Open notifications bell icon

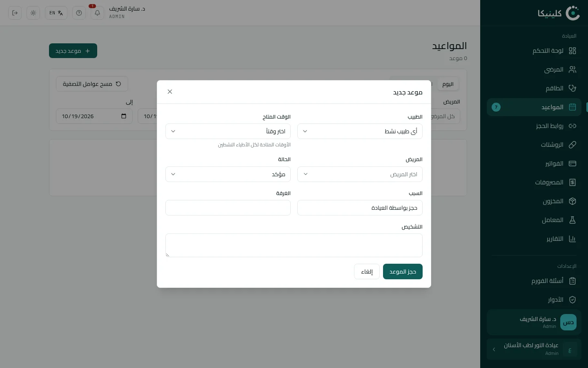97,13
